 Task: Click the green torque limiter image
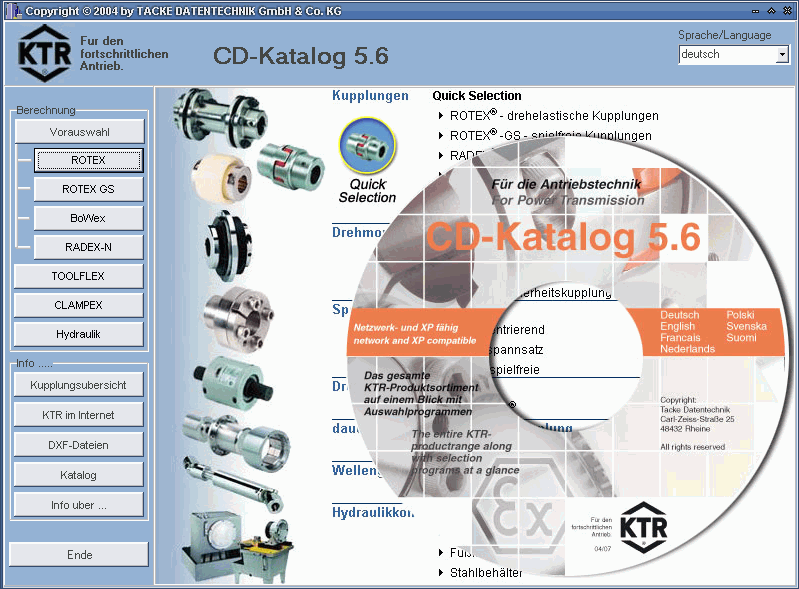[x=232, y=383]
